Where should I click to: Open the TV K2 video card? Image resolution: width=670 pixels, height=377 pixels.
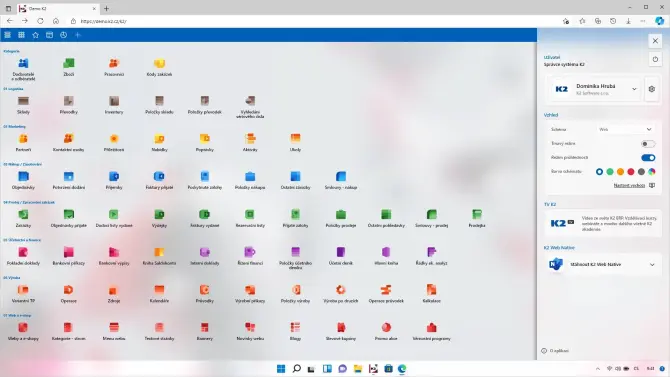pos(602,224)
